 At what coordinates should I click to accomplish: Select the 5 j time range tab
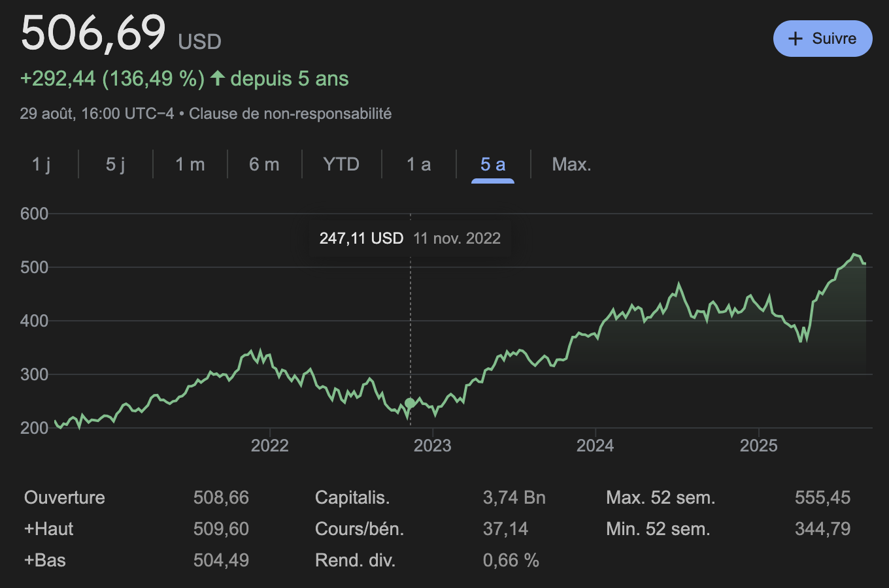tap(116, 164)
